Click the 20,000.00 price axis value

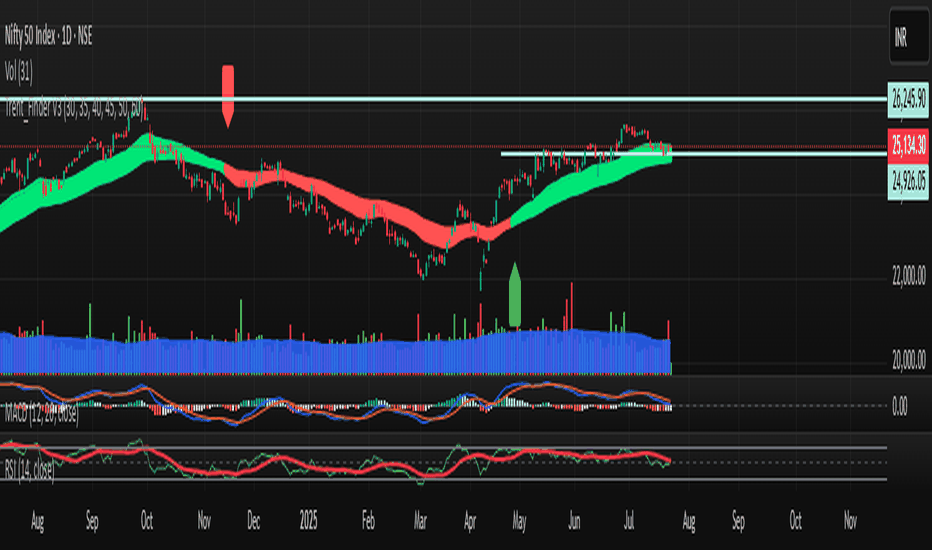pos(908,360)
